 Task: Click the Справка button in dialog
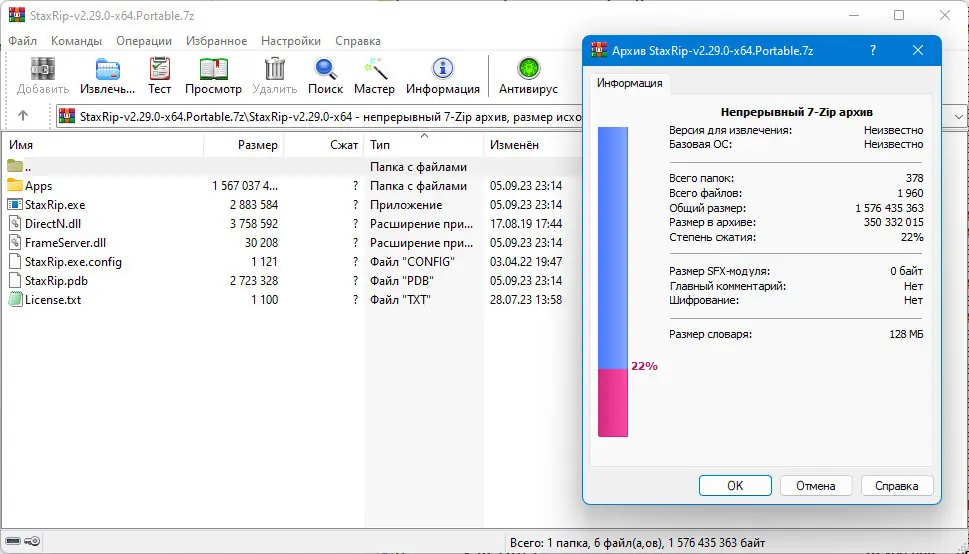(897, 485)
